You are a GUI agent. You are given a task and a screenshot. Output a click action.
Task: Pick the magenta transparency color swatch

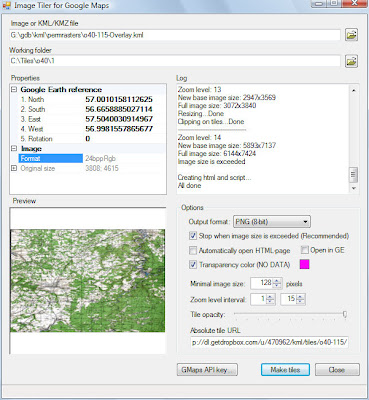[x=305, y=264]
